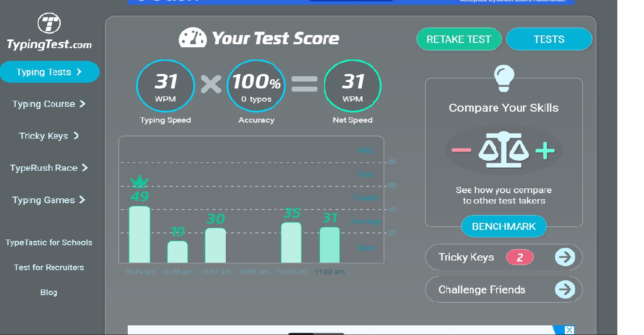Expand the TypeRush Race chevron
Viewport: 644px width, 335px height.
tap(85, 168)
